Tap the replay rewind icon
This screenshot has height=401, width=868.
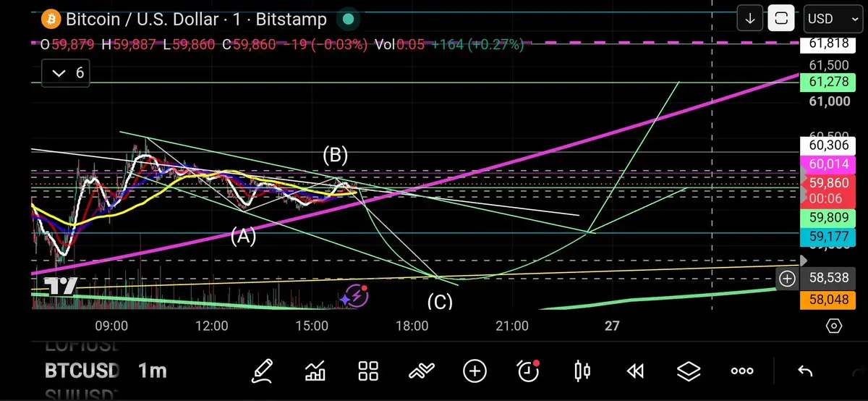pyautogui.click(x=635, y=371)
